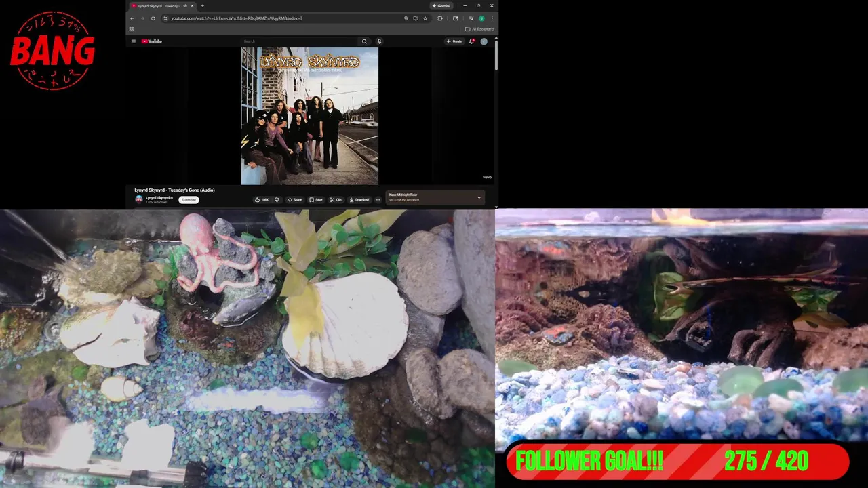Screen dimensions: 868x488
Task: Share the Tuesday's Gone video
Action: tap(294, 200)
